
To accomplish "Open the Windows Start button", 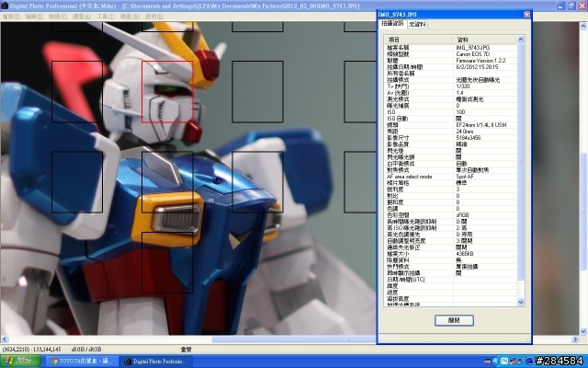I will pos(20,362).
